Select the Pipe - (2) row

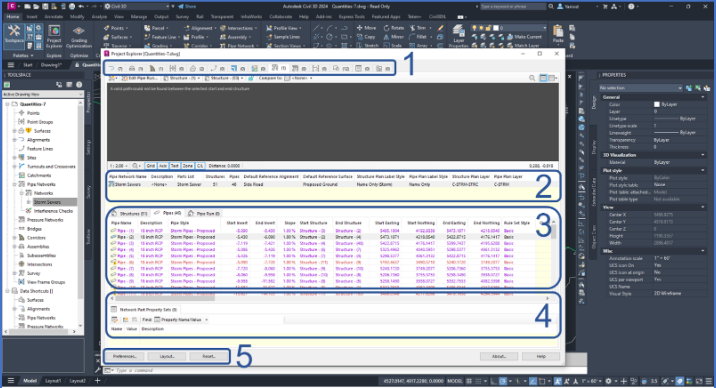pos(323,237)
